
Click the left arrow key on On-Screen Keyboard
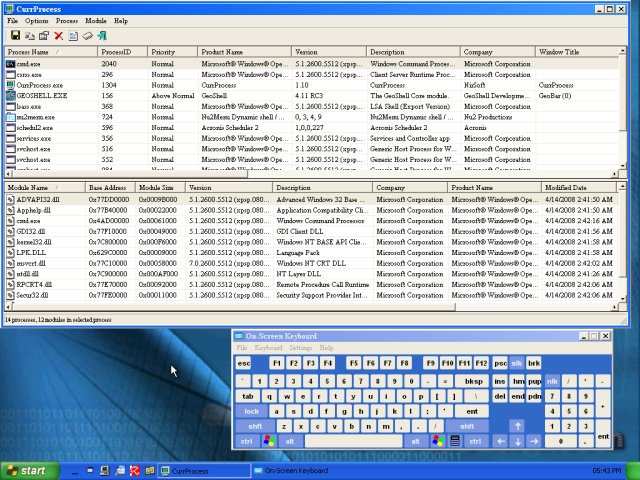click(x=501, y=441)
